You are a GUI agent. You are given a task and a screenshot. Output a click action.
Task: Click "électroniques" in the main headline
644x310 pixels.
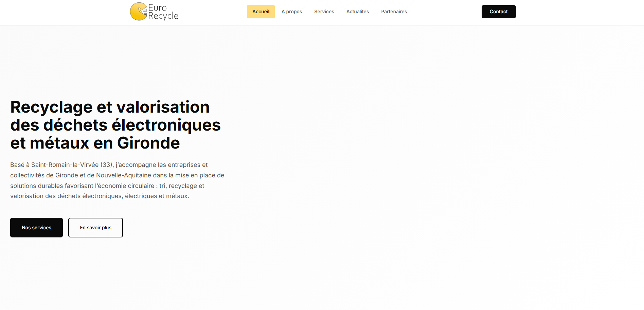(x=166, y=125)
